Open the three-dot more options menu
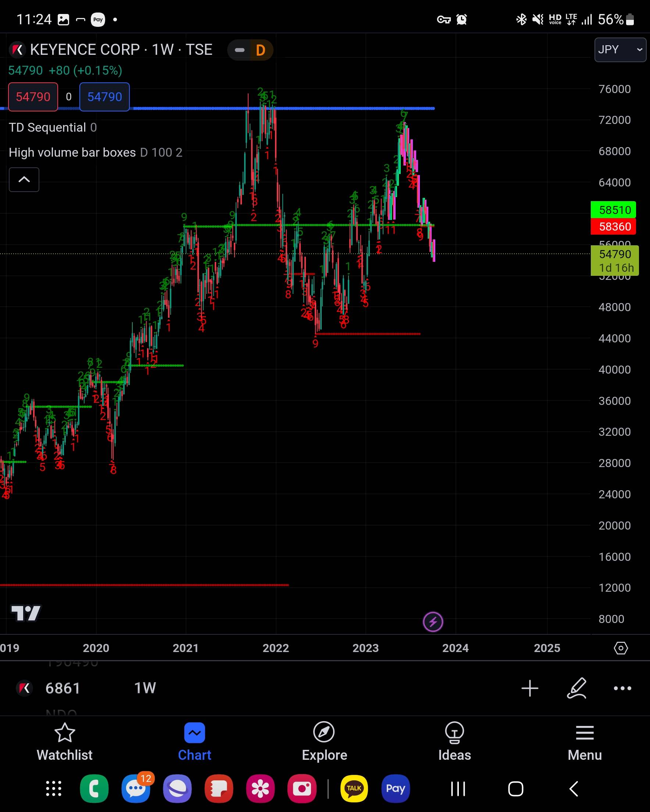This screenshot has height=812, width=650. tap(622, 688)
